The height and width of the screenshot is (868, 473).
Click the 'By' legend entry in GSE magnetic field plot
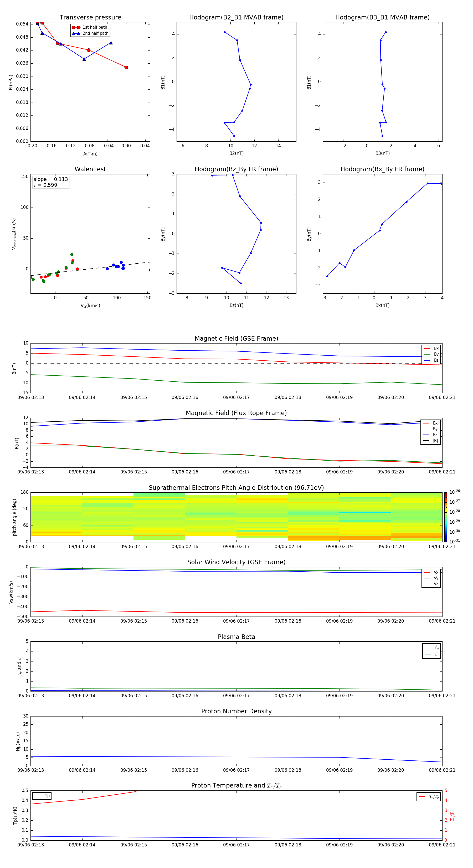coord(431,355)
